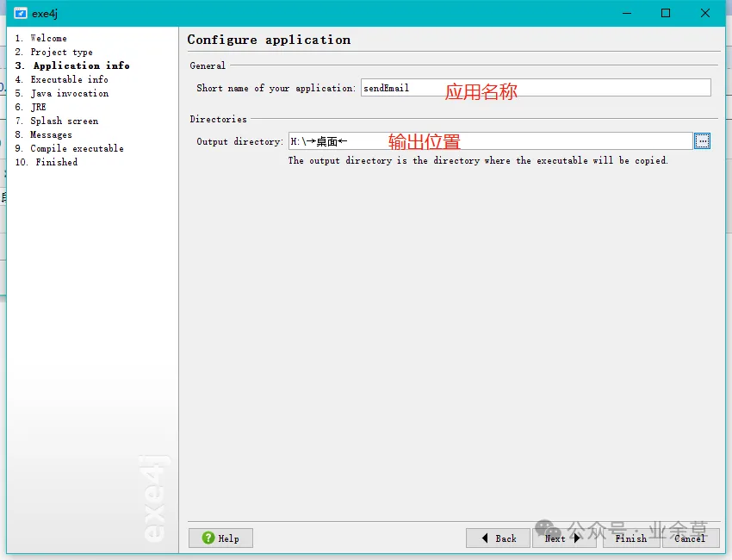Click the 'Output directory:' label
The width and height of the screenshot is (732, 560).
point(240,141)
